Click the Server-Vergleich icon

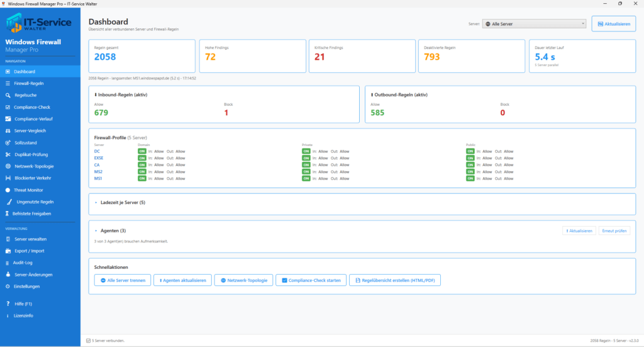(x=8, y=131)
